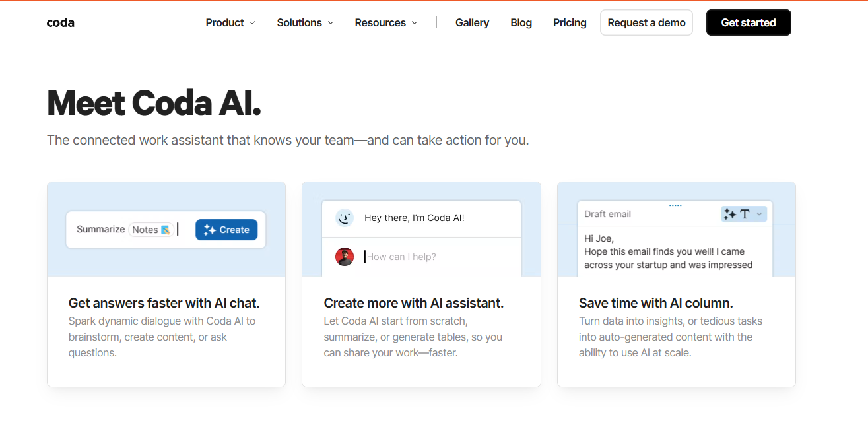
Task: Go to the Gallery page
Action: click(472, 22)
